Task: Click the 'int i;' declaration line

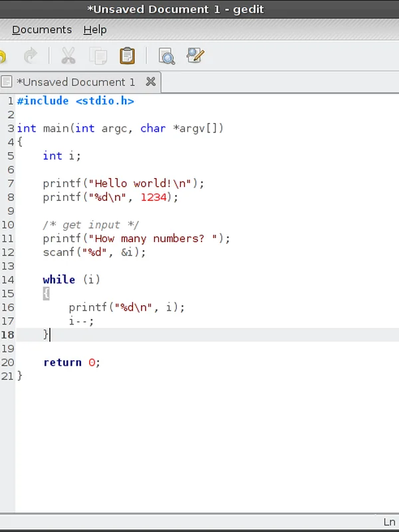Action: coord(62,156)
